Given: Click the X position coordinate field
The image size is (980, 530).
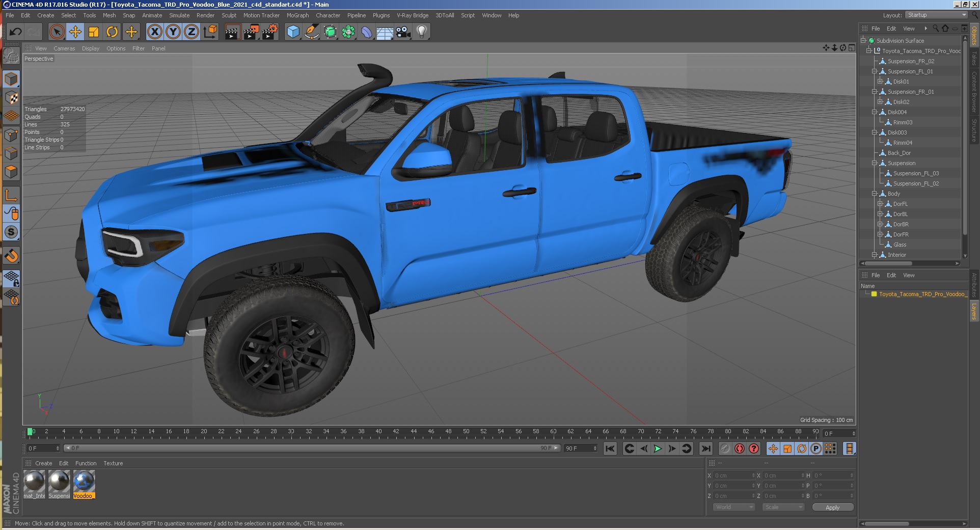Looking at the screenshot, I should click(x=733, y=475).
